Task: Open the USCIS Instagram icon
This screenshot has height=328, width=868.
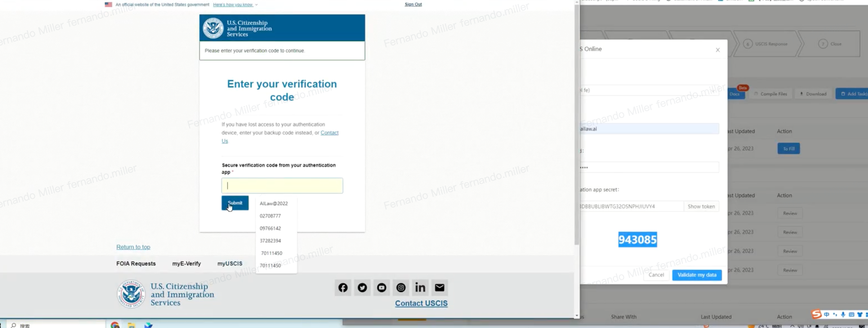Action: click(401, 287)
